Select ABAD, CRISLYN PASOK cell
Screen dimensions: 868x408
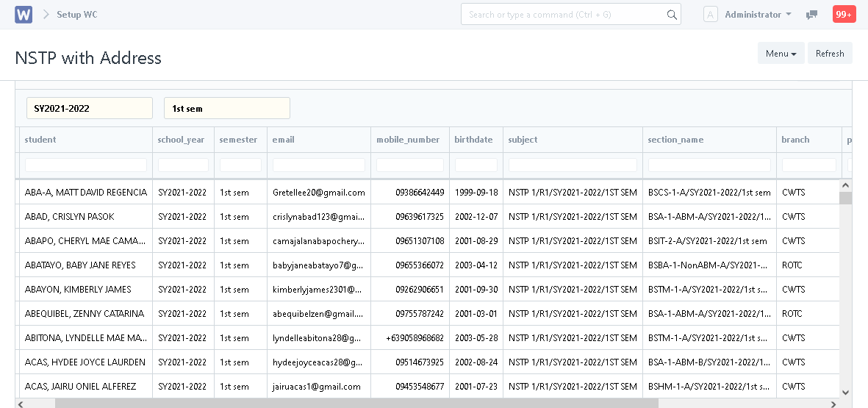(86, 216)
